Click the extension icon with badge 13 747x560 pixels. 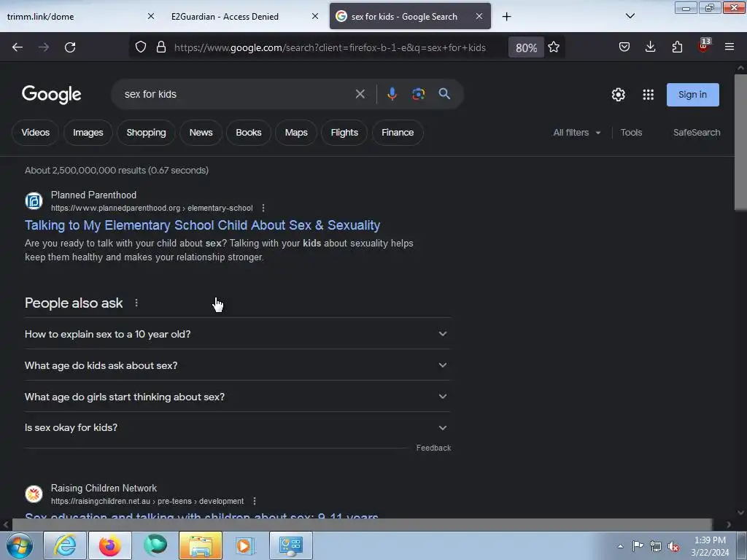coord(704,46)
